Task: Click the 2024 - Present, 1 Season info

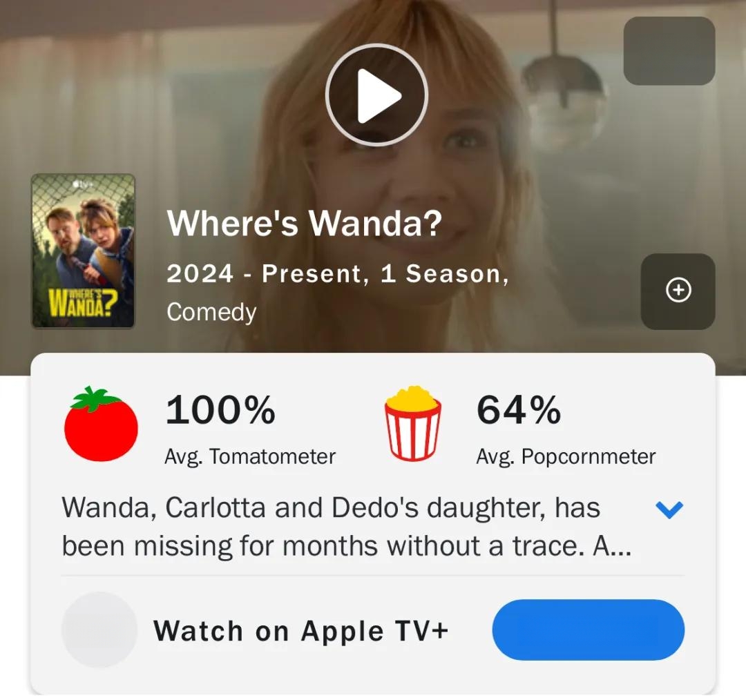Action: tap(338, 274)
